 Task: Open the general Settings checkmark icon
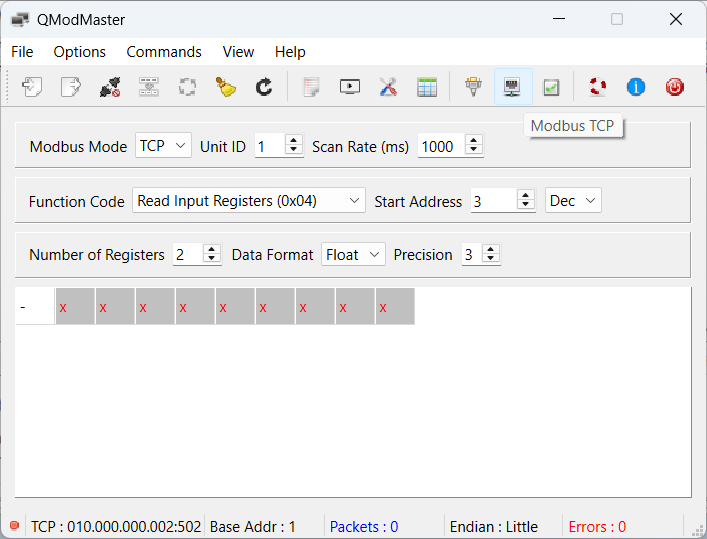[551, 87]
